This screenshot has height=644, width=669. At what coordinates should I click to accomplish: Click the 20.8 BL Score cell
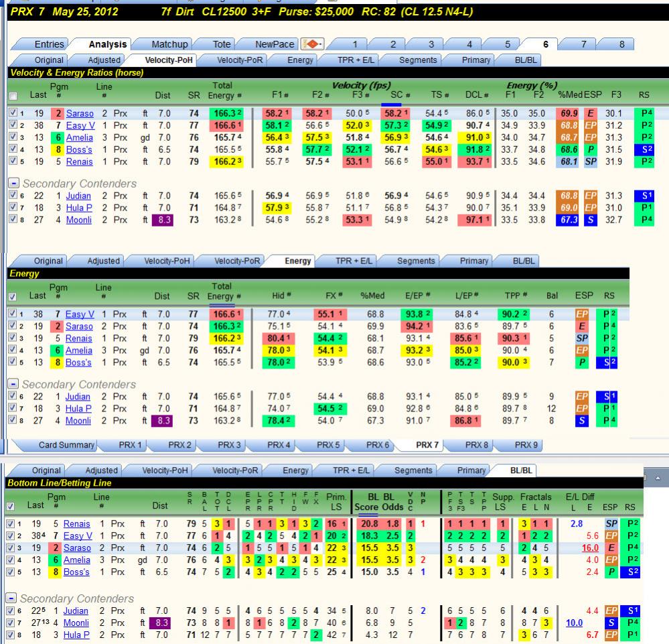point(370,523)
